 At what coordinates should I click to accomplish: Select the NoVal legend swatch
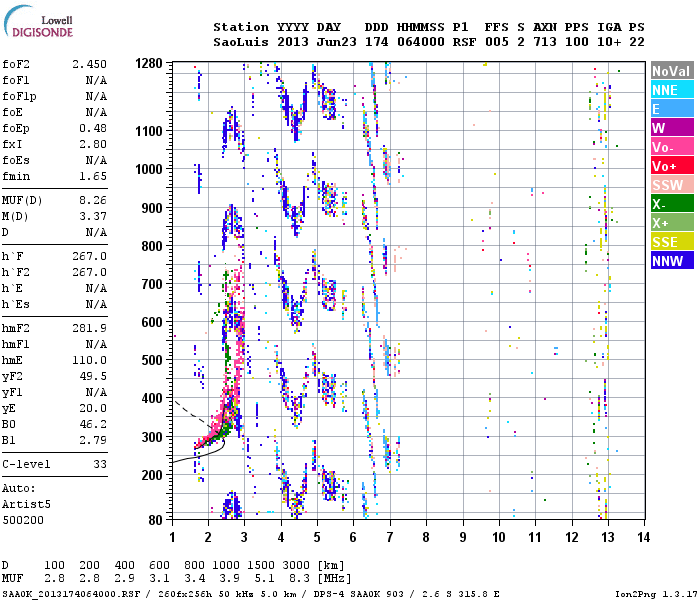tap(672, 71)
